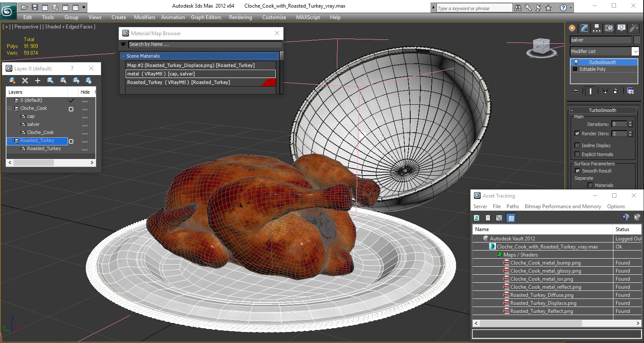Toggle current layer checkmark for 0 (default)
Viewport: 644px width, 343px height.
71,100
